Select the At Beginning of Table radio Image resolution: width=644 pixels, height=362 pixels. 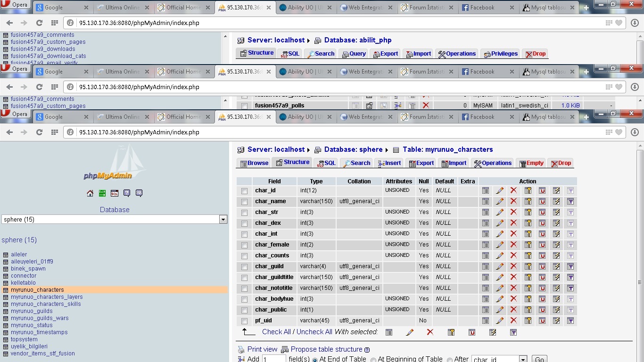click(x=373, y=360)
